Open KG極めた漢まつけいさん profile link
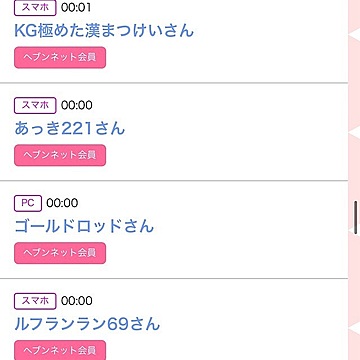This screenshot has width=360, height=360. point(104,31)
